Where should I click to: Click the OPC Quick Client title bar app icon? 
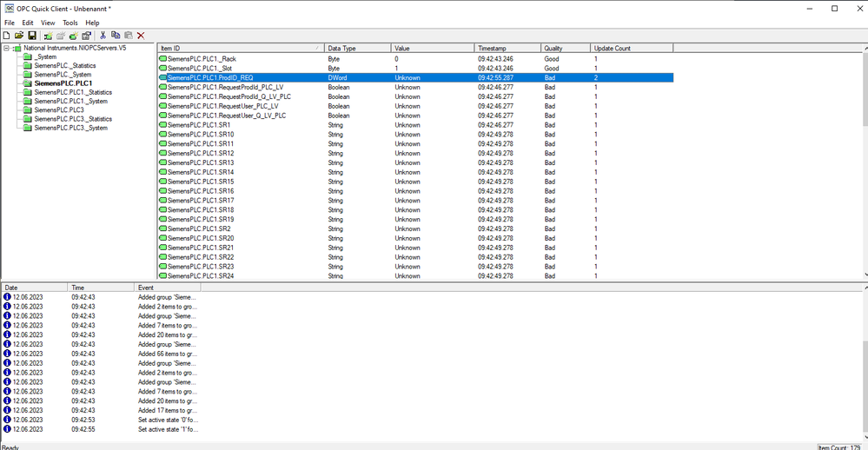click(x=10, y=9)
